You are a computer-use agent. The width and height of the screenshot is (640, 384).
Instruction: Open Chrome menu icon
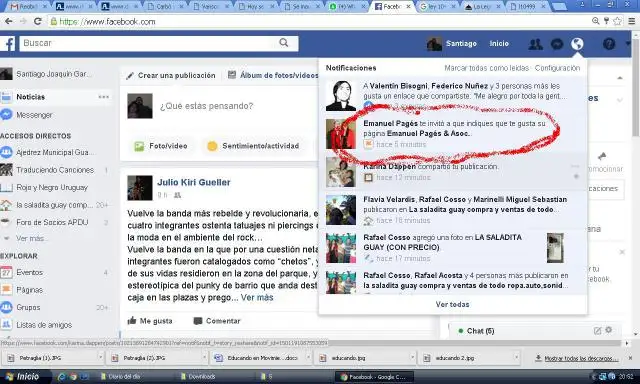point(631,21)
